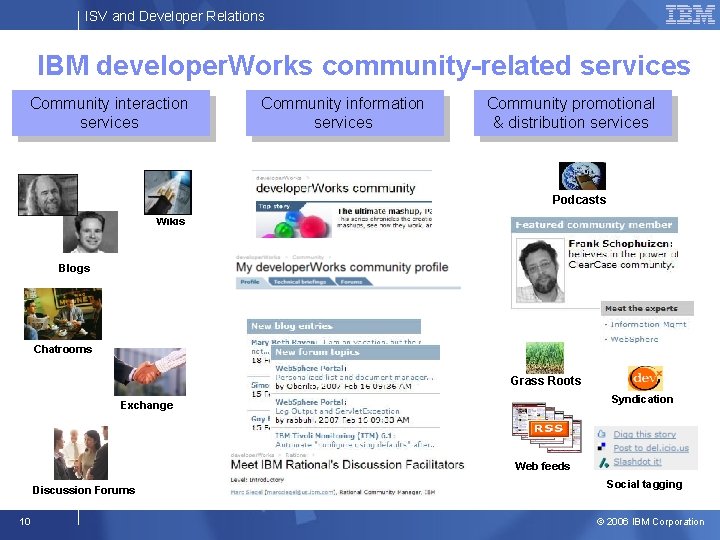Click the Exchange handshake photo
This screenshot has width=720, height=540.
150,372
